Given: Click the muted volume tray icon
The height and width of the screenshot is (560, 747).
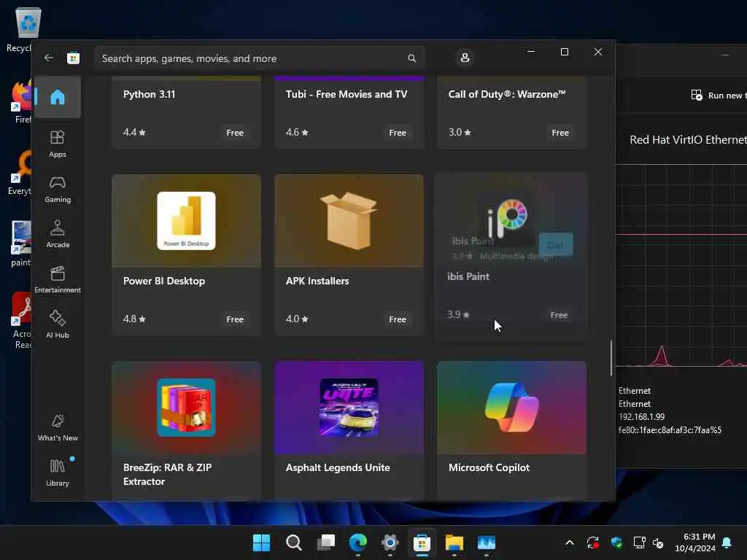Looking at the screenshot, I should coord(659,542).
